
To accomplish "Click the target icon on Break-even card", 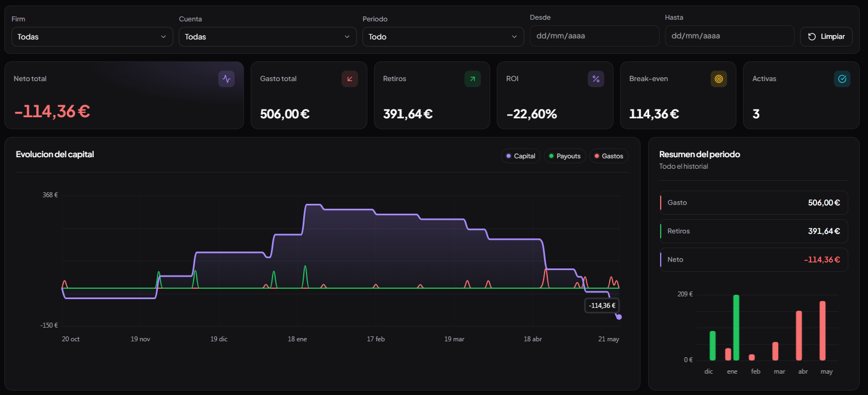I will (x=719, y=79).
